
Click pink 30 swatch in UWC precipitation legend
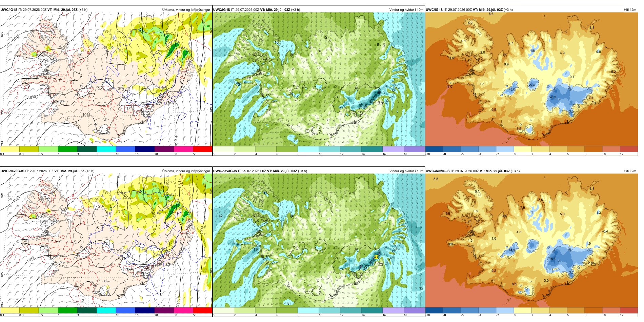tap(183, 149)
